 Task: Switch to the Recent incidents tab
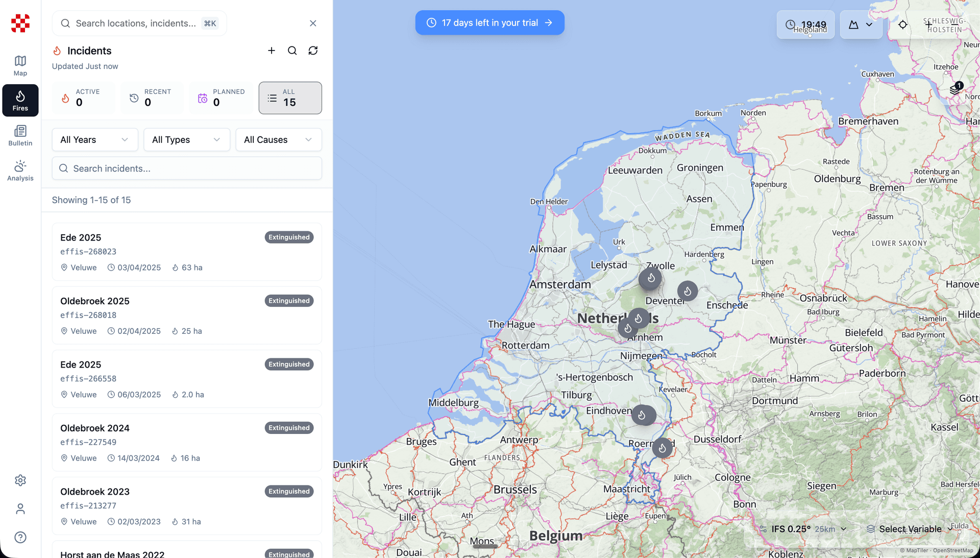tap(152, 98)
